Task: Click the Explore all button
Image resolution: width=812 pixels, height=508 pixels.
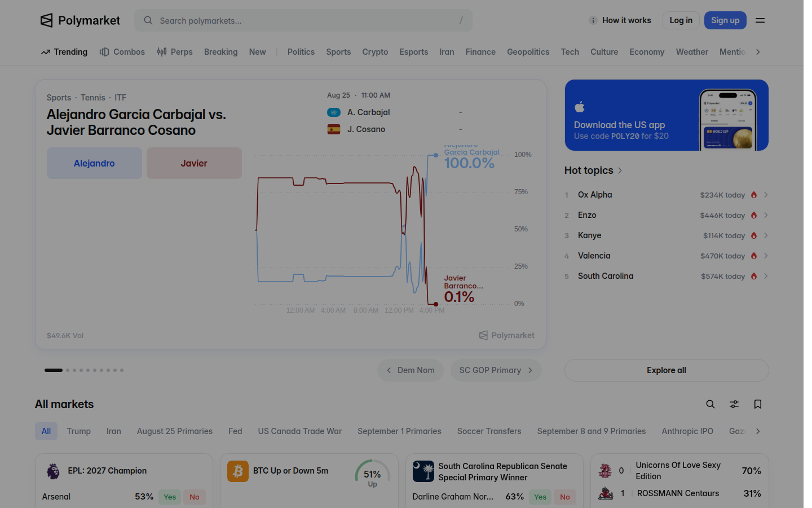Action: tap(667, 370)
